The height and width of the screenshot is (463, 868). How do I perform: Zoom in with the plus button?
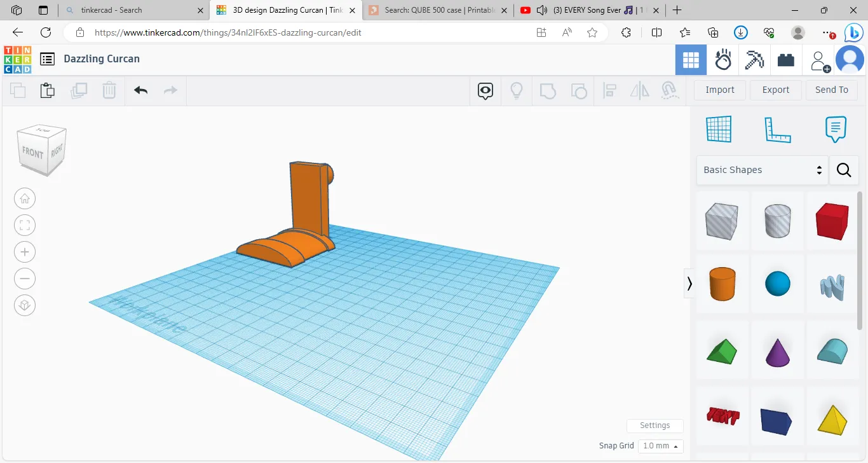(25, 252)
